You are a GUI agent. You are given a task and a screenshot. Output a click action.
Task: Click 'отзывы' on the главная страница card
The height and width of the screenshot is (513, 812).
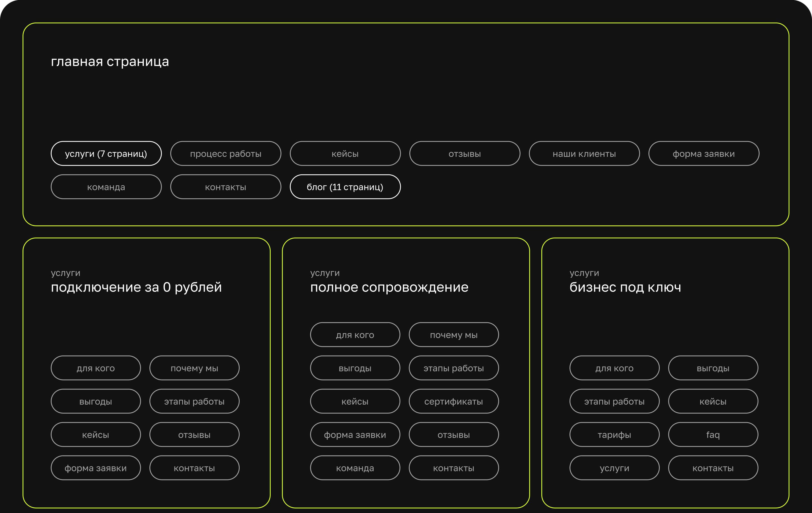(x=465, y=154)
